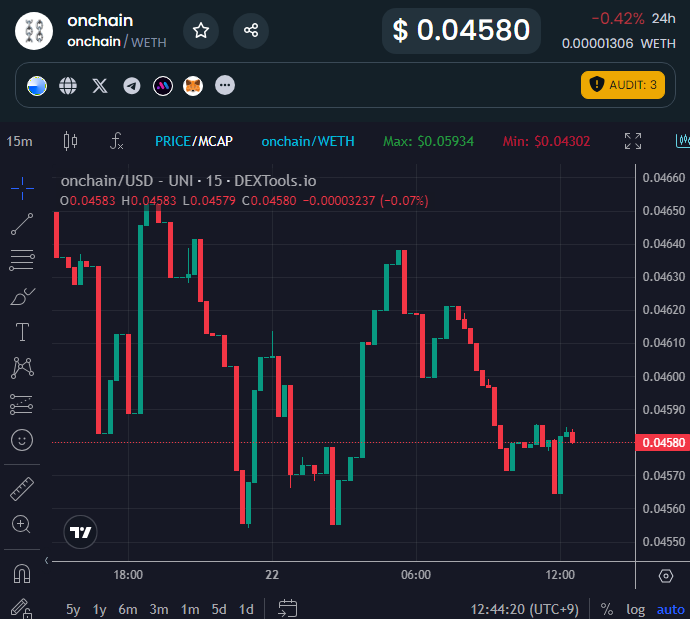690x619 pixels.
Task: Expand chart to fullscreen
Action: (633, 141)
